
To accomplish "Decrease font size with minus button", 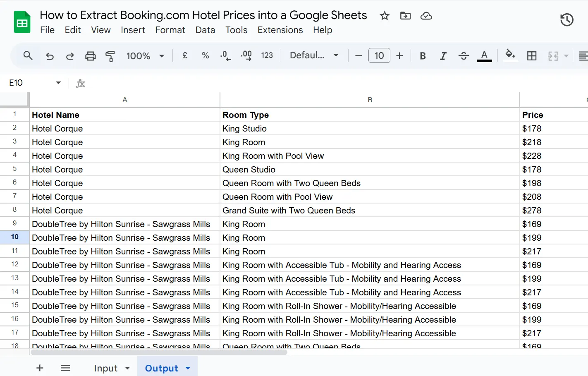I will (x=359, y=55).
